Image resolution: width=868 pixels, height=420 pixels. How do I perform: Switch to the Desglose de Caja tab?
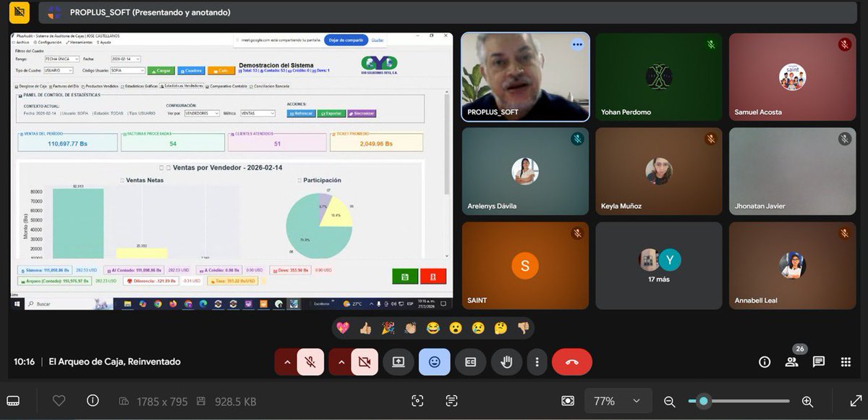pos(31,86)
